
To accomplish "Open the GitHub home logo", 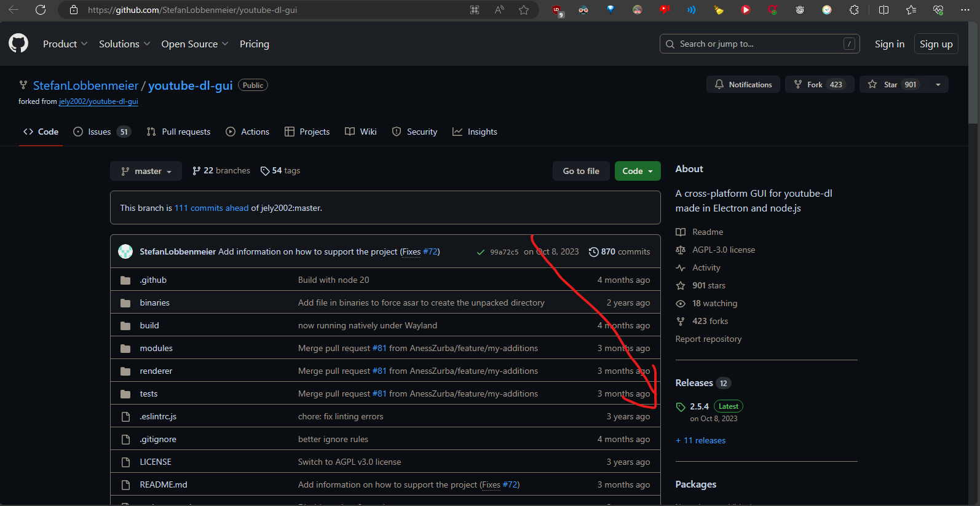I will click(18, 44).
